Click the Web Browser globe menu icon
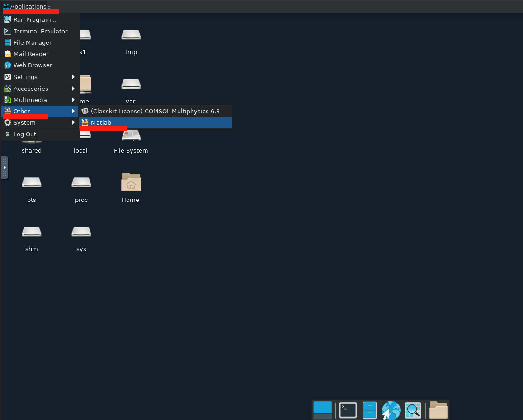The image size is (523, 420). click(8, 65)
